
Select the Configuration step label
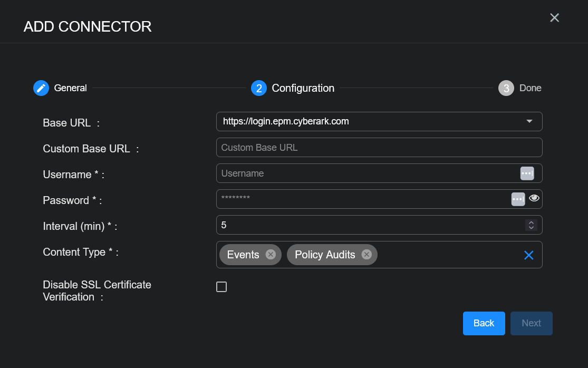pyautogui.click(x=303, y=88)
